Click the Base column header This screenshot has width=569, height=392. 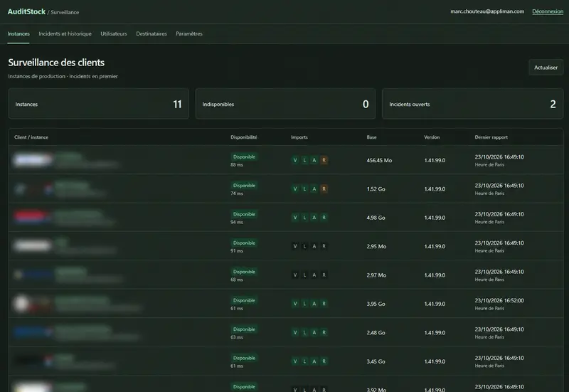pos(371,137)
